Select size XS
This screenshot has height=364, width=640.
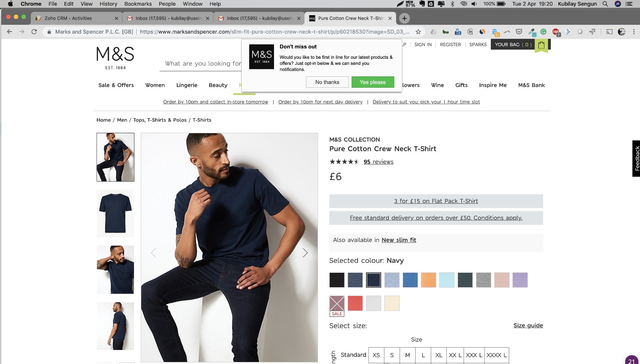(376, 355)
